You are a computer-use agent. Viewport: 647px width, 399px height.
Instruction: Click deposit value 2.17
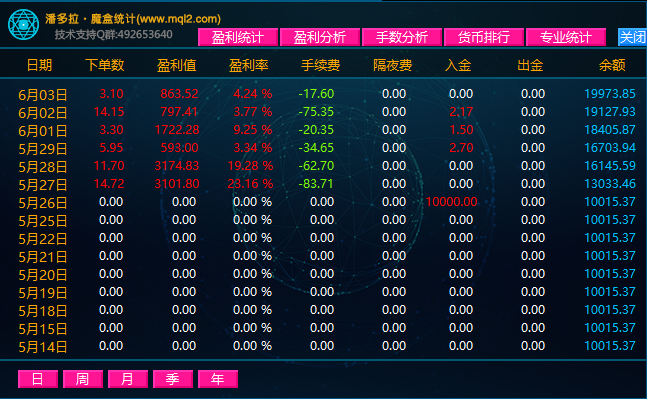(461, 112)
